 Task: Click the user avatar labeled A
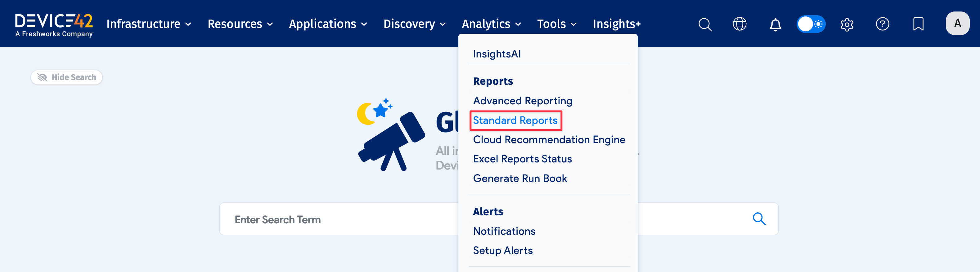click(957, 24)
